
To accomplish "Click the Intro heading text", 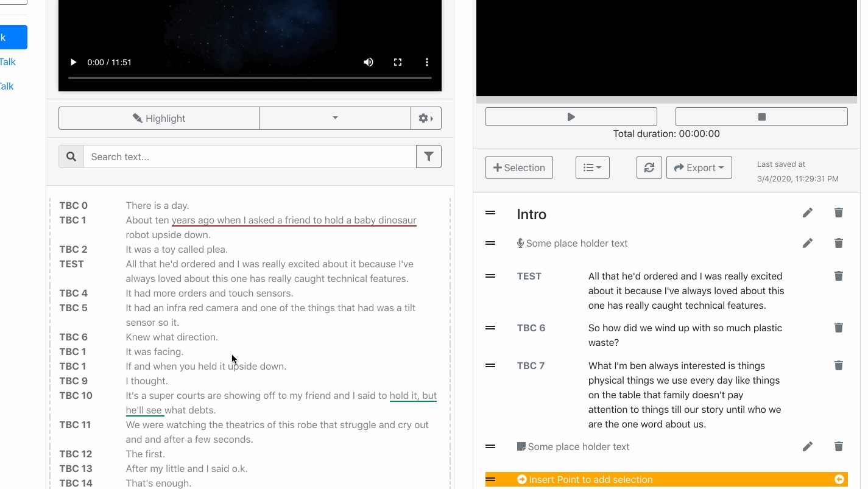I will (531, 214).
